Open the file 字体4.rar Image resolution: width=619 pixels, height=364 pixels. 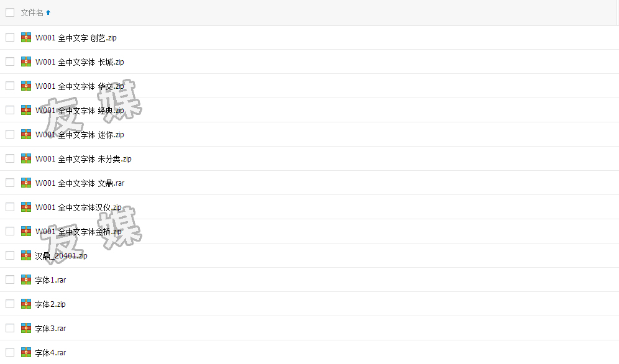point(50,353)
